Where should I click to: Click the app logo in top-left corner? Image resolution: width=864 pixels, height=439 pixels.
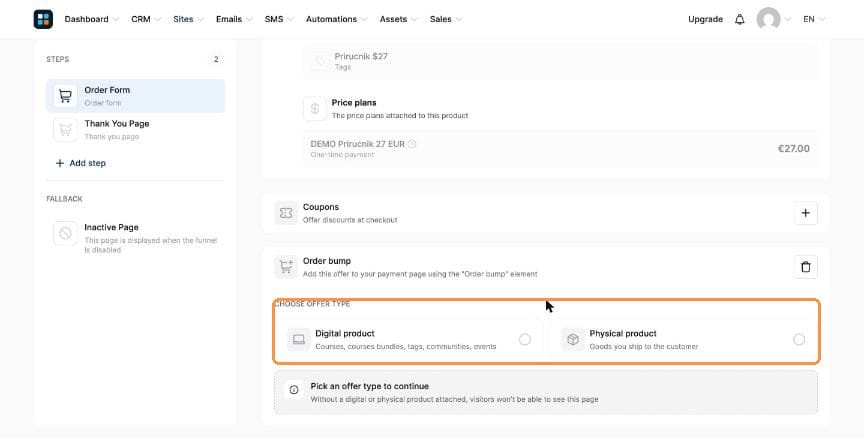43,19
